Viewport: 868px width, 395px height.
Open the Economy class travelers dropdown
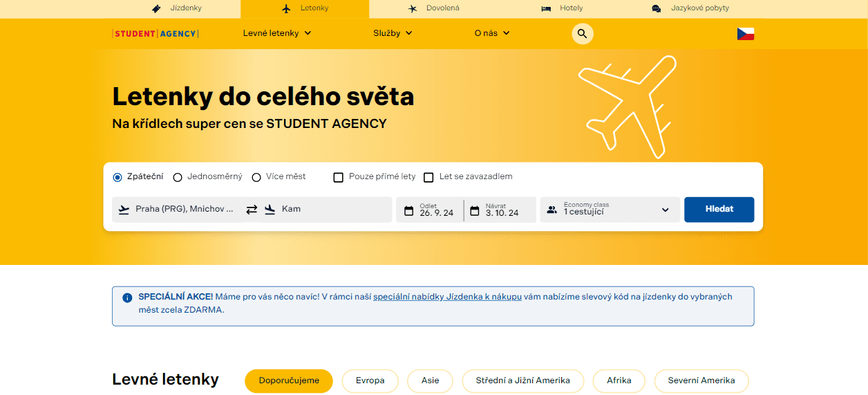click(610, 210)
